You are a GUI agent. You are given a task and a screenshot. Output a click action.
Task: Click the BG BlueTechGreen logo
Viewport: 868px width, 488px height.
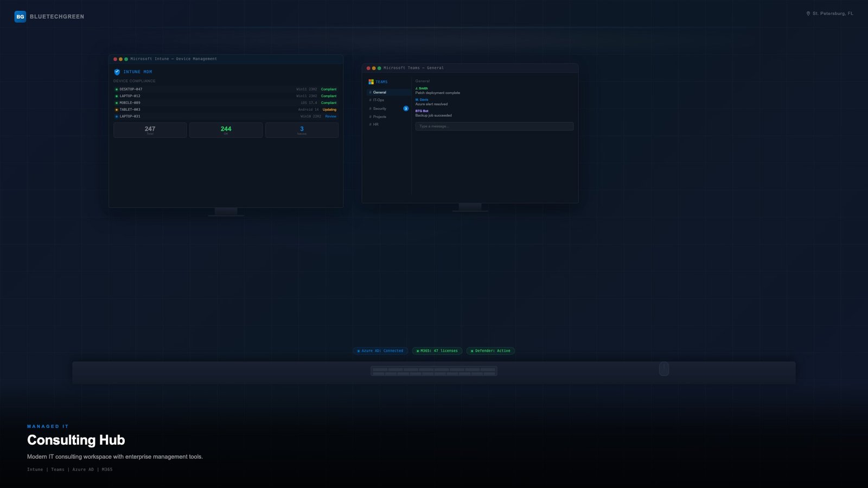pyautogui.click(x=20, y=17)
